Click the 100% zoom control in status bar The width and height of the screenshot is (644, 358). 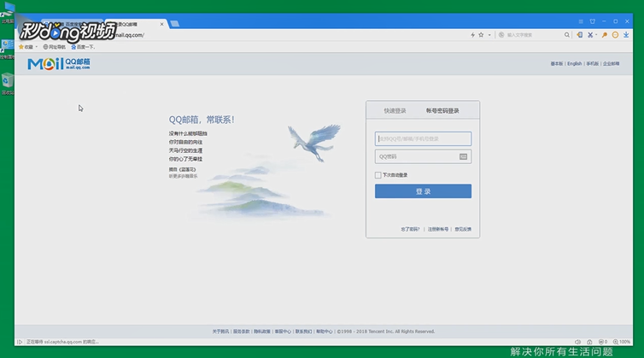622,342
